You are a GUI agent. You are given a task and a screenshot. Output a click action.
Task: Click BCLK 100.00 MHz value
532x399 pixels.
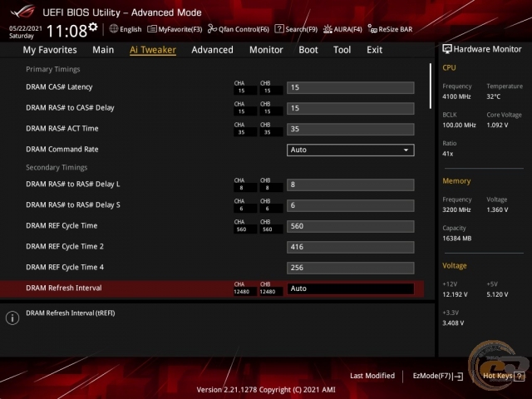click(459, 126)
